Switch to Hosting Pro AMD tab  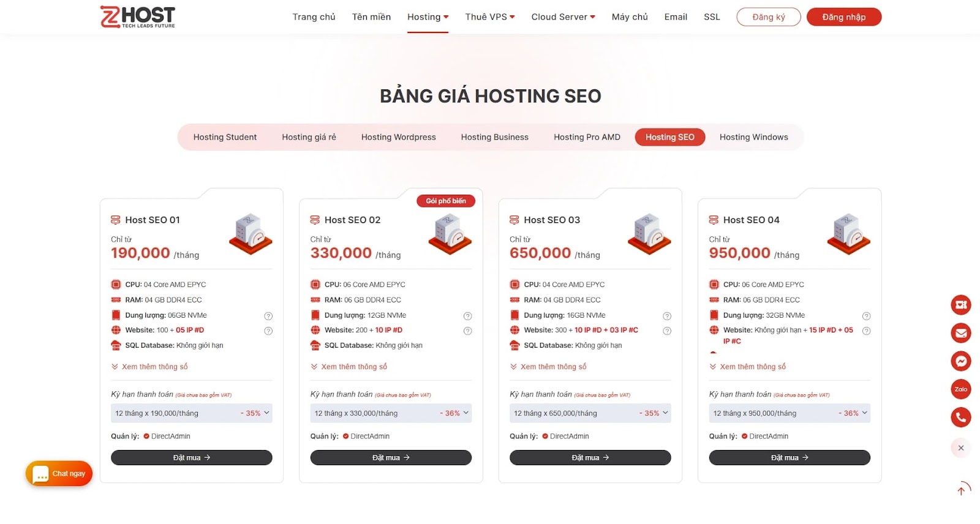click(587, 137)
